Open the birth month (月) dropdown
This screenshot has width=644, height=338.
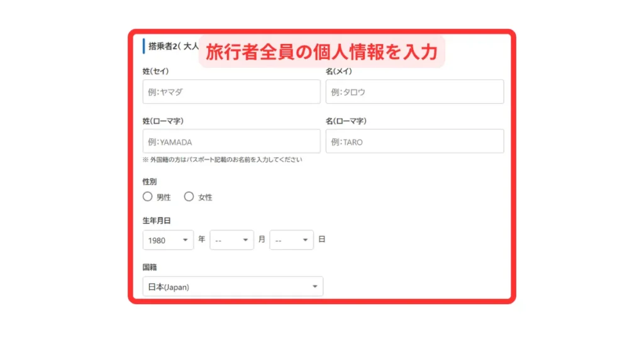coord(231,240)
